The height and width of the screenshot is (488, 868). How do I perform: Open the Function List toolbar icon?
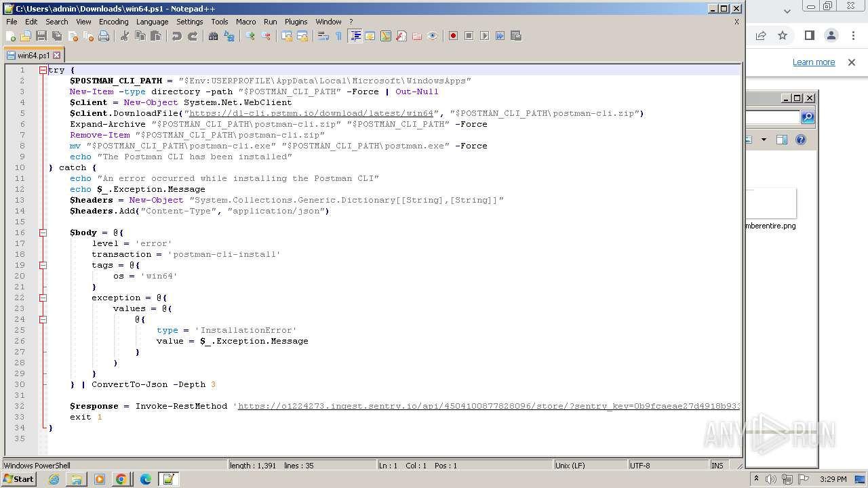click(401, 36)
